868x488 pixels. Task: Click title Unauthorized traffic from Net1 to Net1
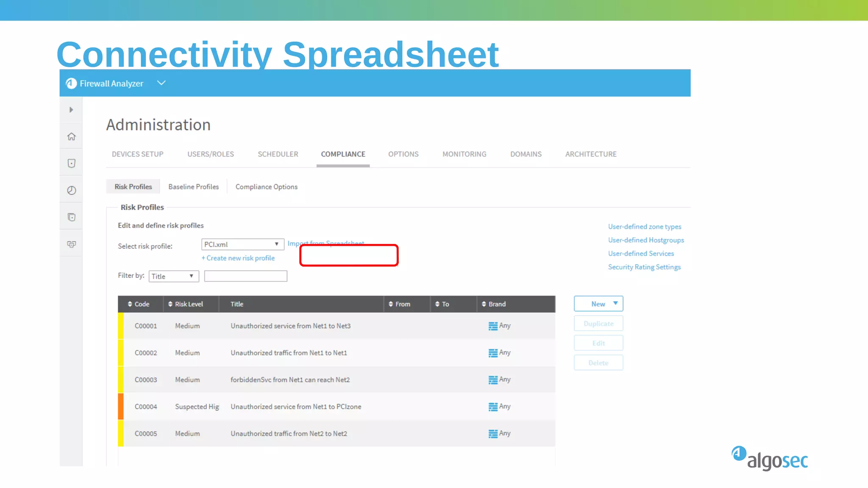[x=289, y=353]
